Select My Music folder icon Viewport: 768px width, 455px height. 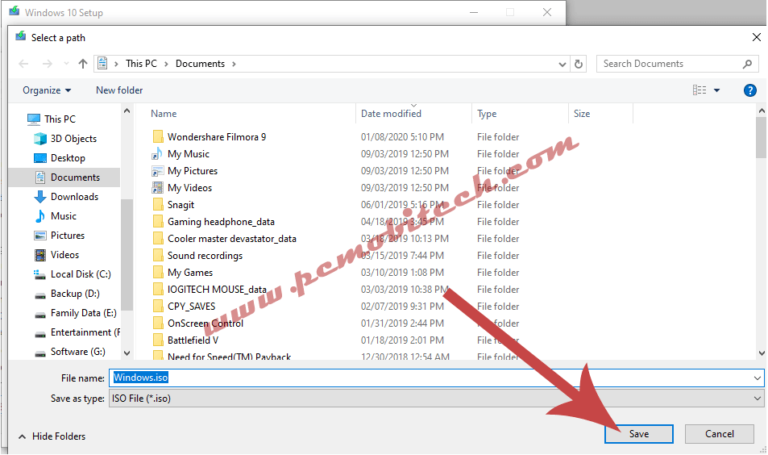(157, 154)
